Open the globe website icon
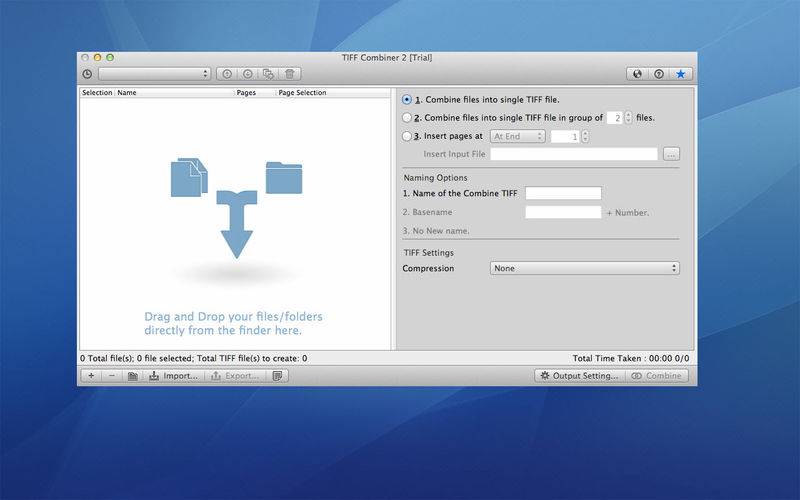The width and height of the screenshot is (800, 500). coord(637,74)
